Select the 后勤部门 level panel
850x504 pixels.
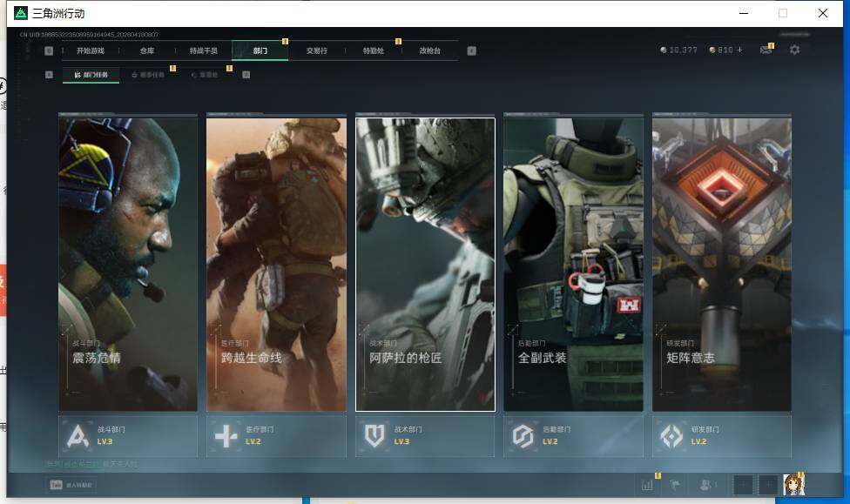(x=574, y=436)
